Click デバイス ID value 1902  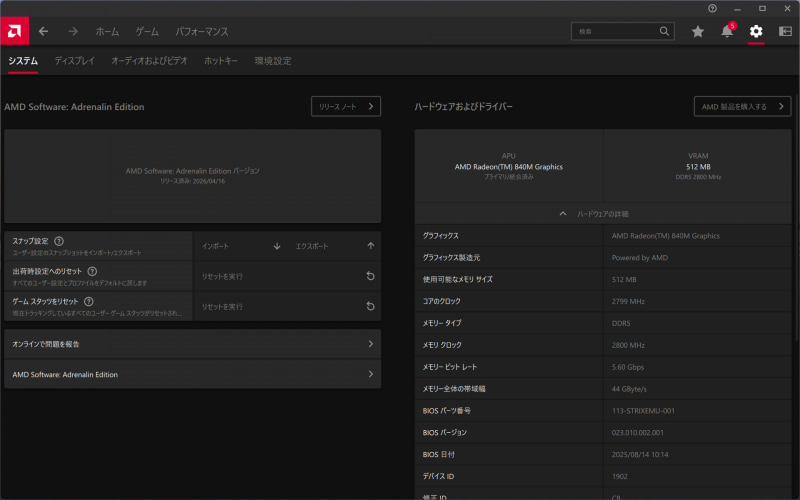[619, 477]
